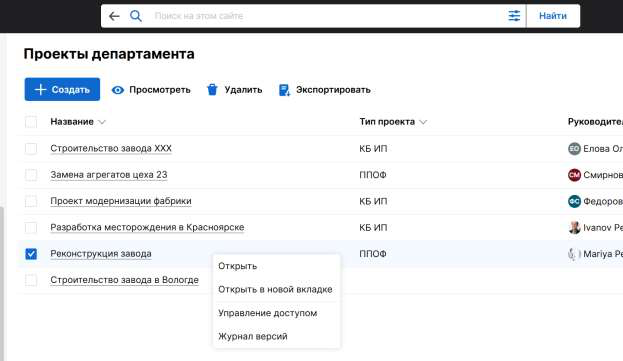Screen dimensions: 623x361
Task: Click Федоров avatar icon
Action: 574,201
